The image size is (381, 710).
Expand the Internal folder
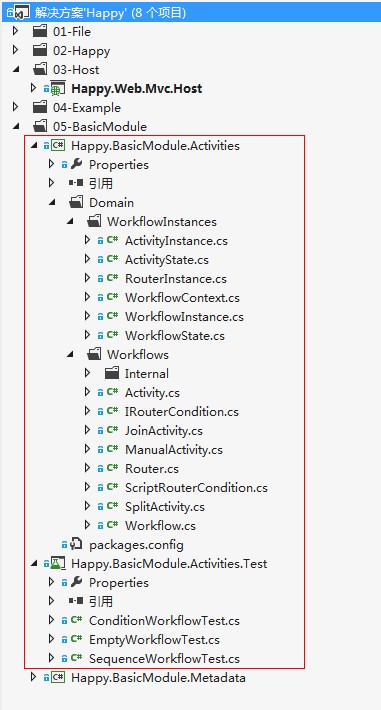pos(88,373)
